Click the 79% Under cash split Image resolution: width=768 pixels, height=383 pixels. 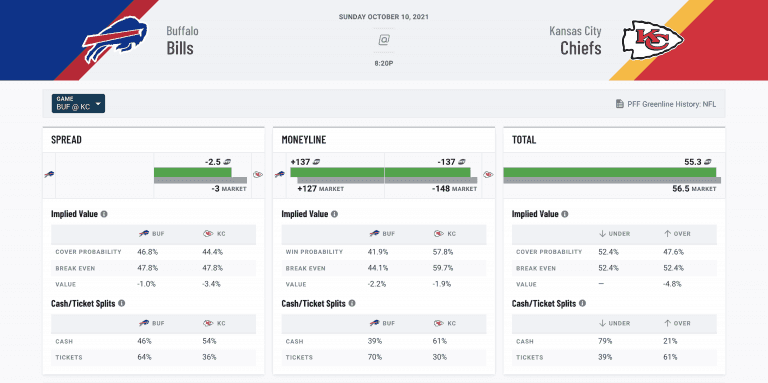(x=605, y=341)
